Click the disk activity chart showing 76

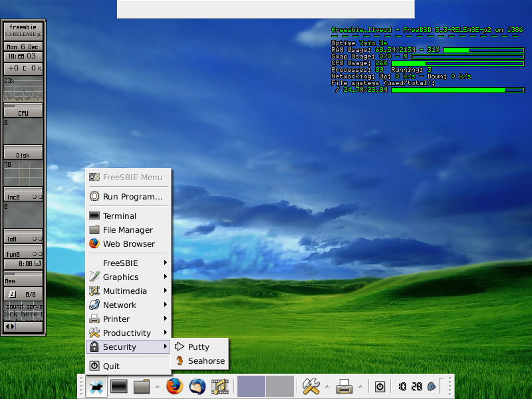click(x=23, y=174)
